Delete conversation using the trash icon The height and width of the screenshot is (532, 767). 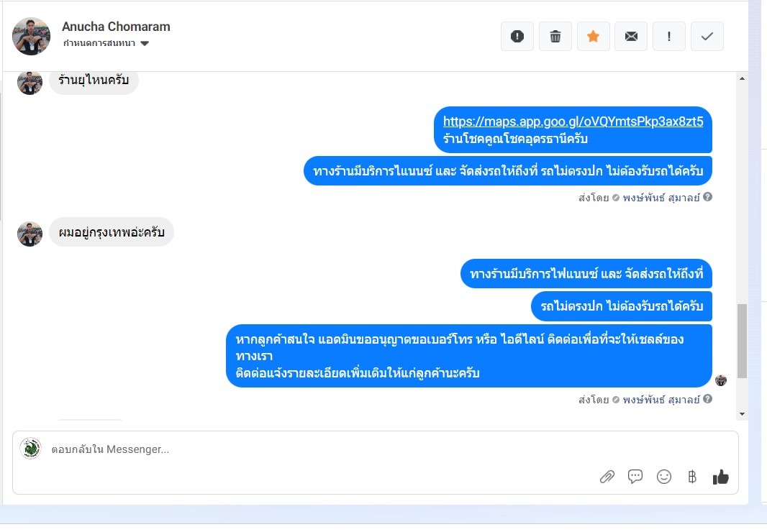555,36
